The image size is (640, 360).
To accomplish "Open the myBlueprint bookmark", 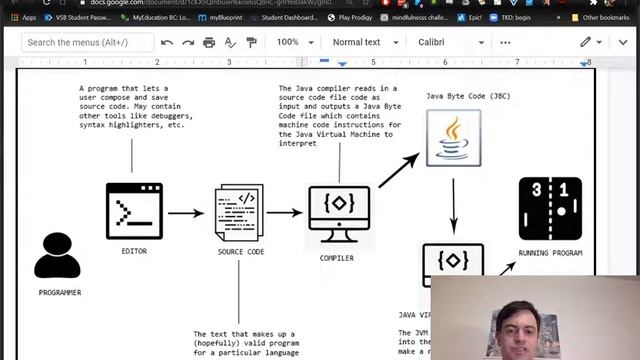I will click(220, 18).
